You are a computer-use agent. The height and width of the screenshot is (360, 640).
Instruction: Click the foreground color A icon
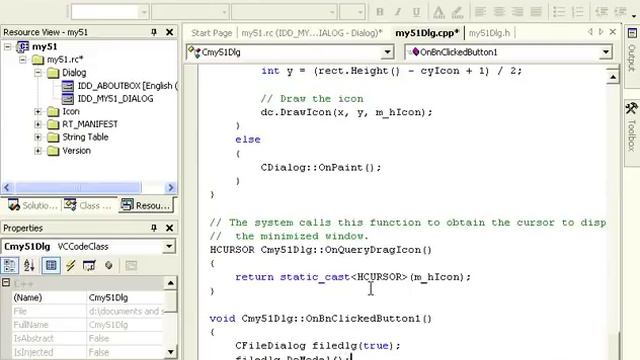(439, 12)
